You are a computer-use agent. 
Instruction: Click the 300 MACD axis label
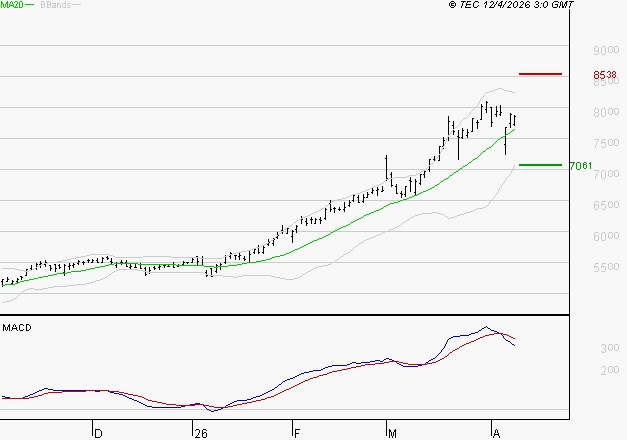(x=610, y=348)
